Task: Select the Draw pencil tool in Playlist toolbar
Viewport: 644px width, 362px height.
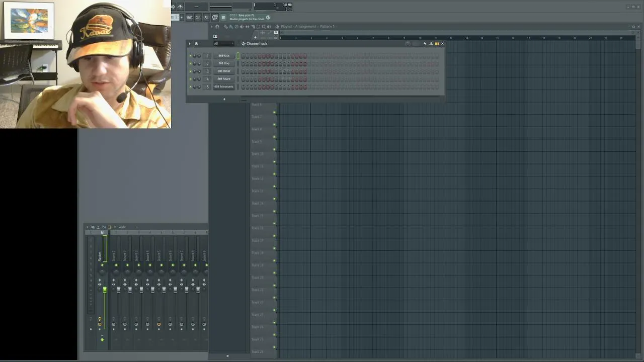Action: click(x=225, y=27)
